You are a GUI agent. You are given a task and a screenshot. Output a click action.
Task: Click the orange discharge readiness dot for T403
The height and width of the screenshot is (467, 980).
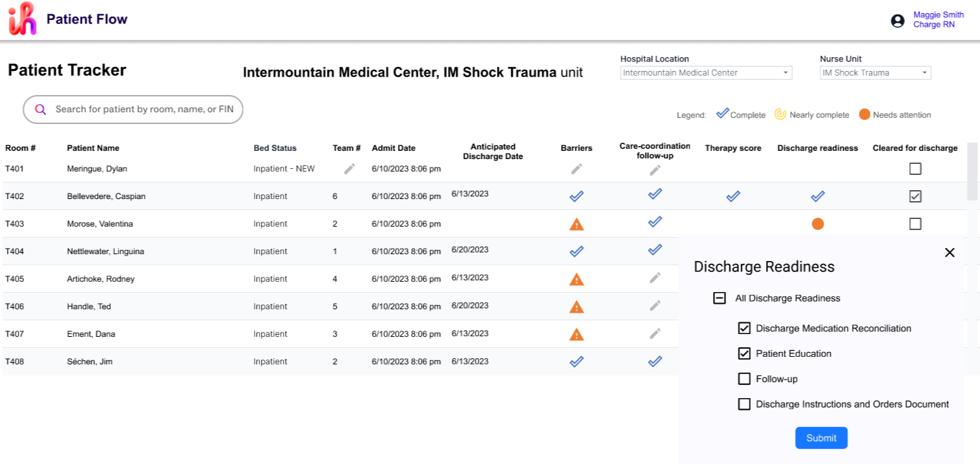[x=818, y=224]
